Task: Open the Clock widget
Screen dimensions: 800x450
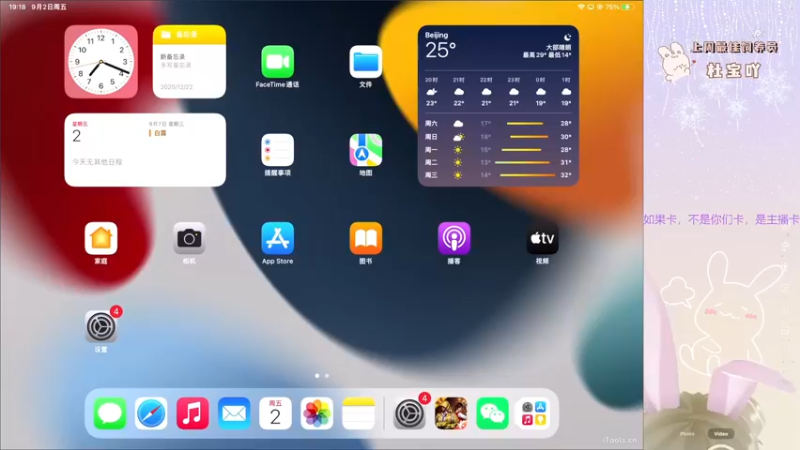Action: [101, 62]
